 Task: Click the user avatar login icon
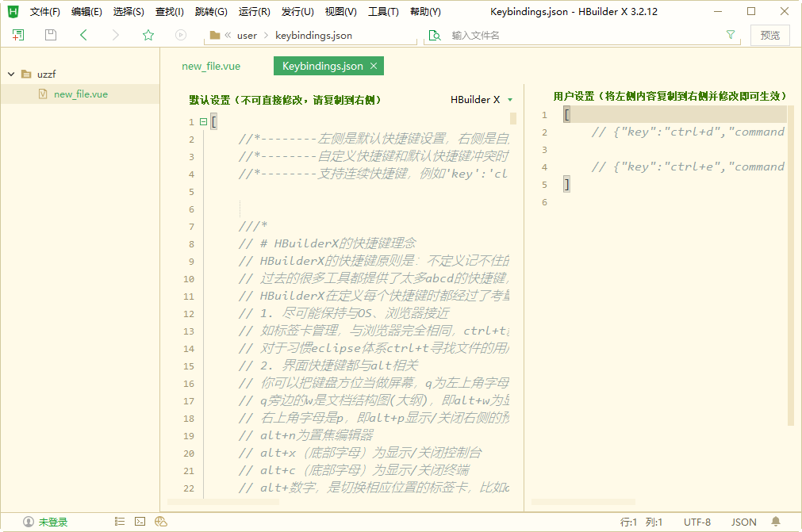pyautogui.click(x=29, y=522)
